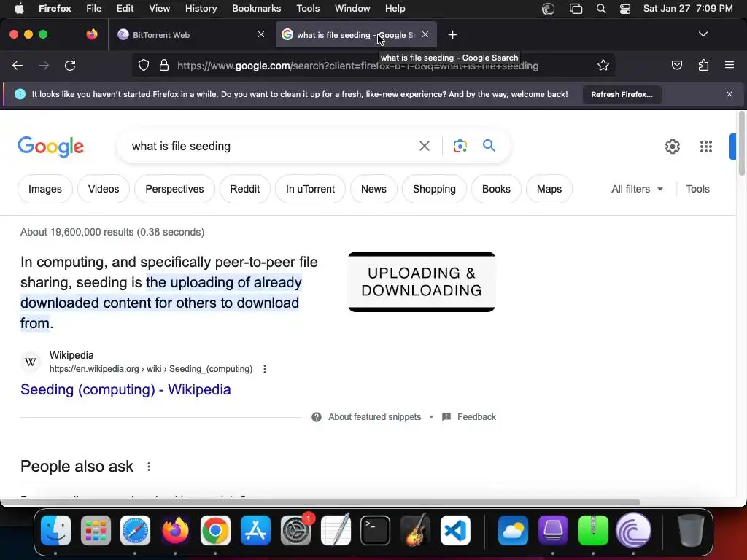This screenshot has height=560, width=747.
Task: Expand the All filters dropdown
Action: 637,189
